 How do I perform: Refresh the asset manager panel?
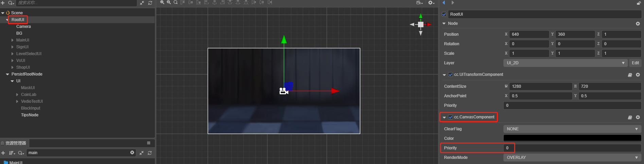click(x=150, y=153)
